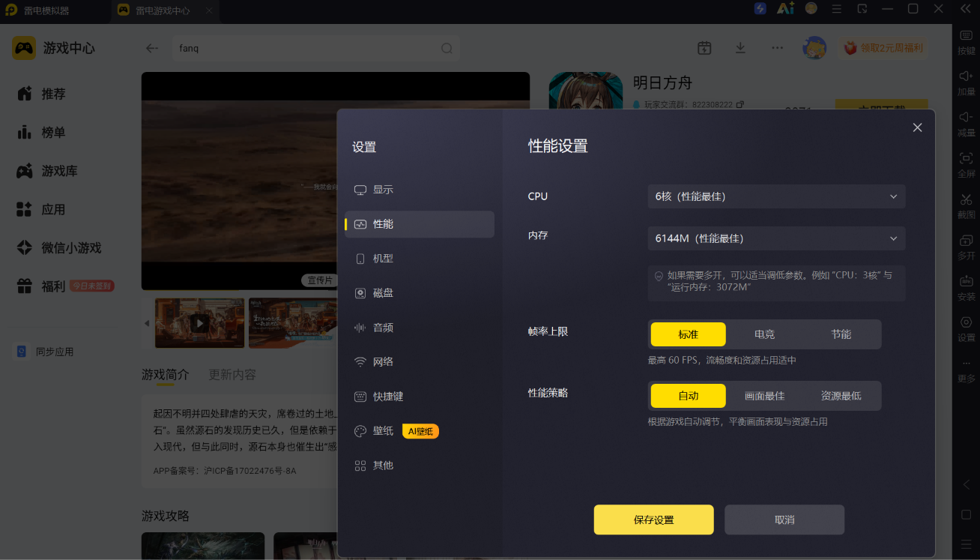The image size is (980, 560).
Task: Open the hamburger menu in the title bar
Action: coord(837,9)
